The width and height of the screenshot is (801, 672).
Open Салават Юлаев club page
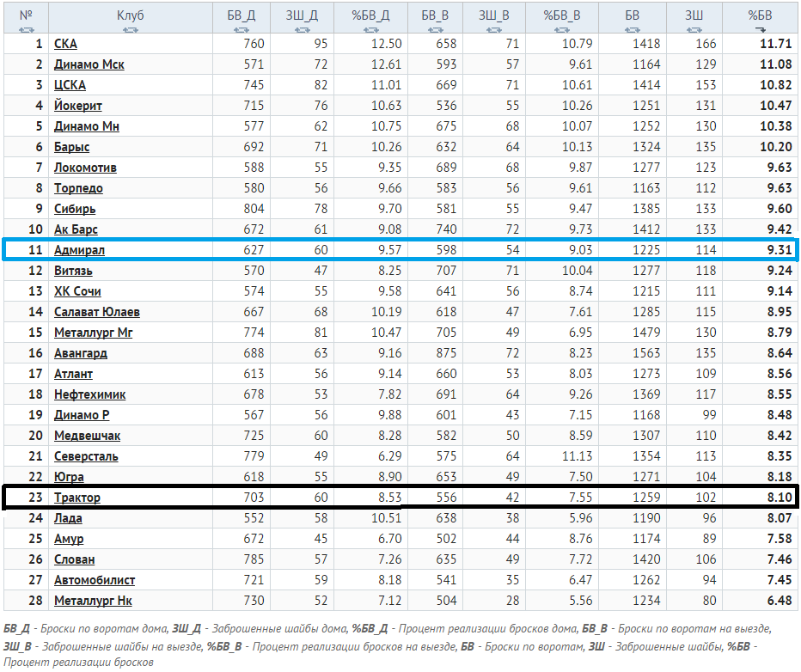click(97, 312)
